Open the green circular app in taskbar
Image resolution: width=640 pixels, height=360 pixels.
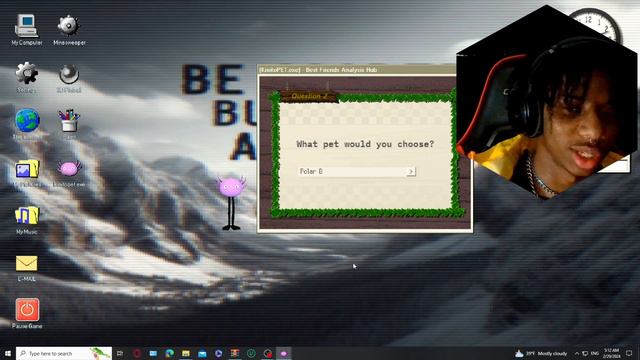251,353
